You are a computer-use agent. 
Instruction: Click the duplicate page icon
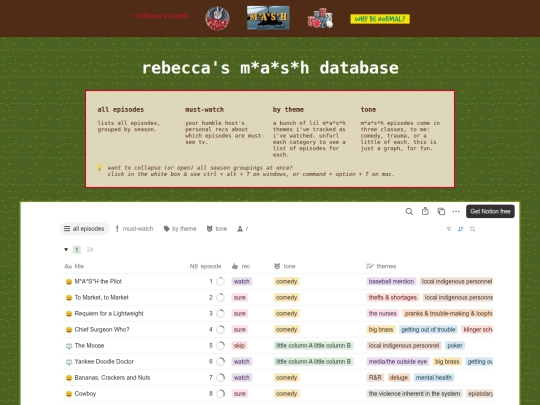pyautogui.click(x=441, y=211)
